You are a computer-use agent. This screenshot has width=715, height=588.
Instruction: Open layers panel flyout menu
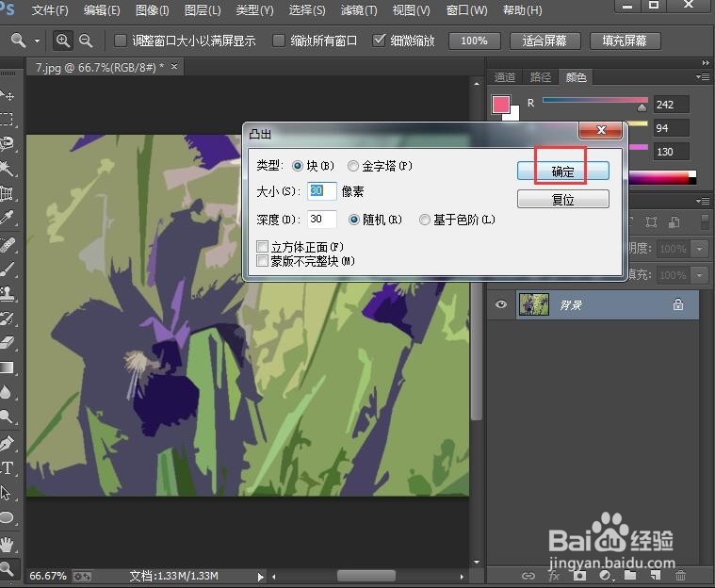coord(702,201)
